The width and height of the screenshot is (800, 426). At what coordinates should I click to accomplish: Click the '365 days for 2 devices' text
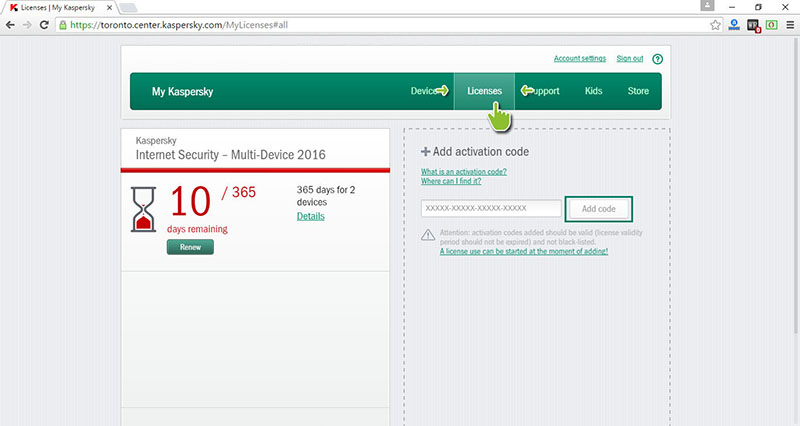pyautogui.click(x=326, y=196)
